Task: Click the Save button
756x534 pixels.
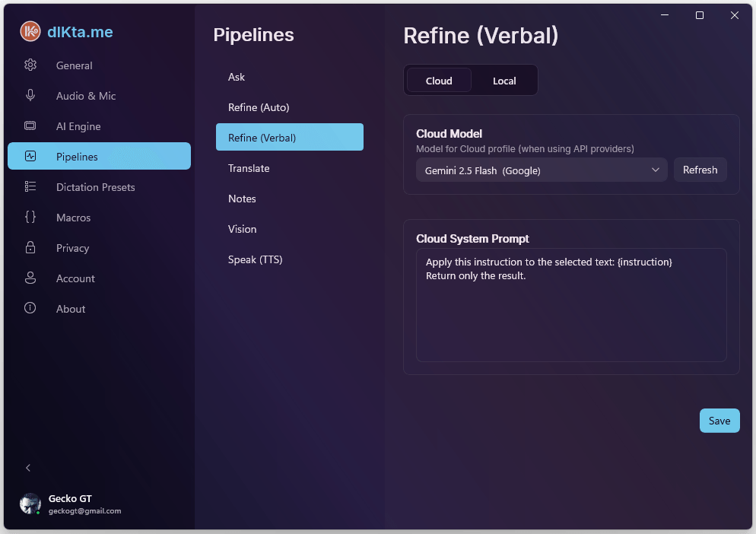Action: click(x=719, y=421)
